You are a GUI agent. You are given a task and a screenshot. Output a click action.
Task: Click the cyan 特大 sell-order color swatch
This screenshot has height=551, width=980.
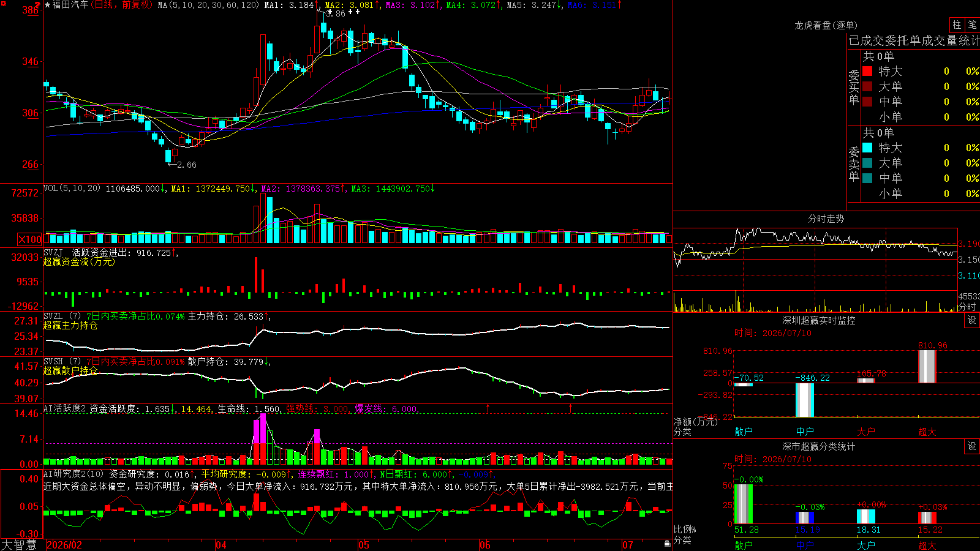point(867,148)
